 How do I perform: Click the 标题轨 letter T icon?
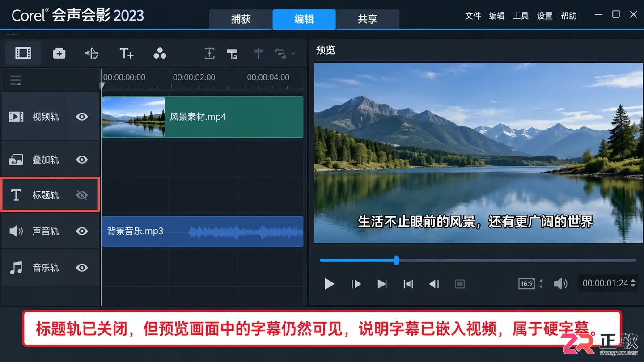[16, 195]
